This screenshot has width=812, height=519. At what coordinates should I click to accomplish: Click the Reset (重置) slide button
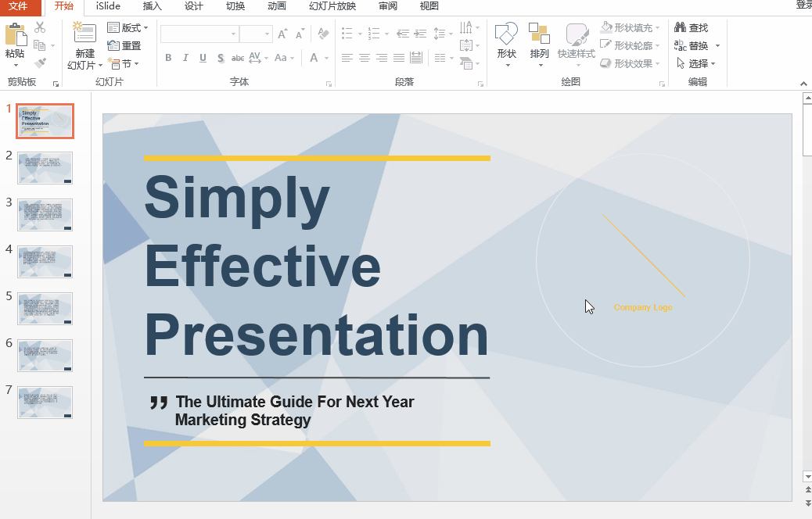(x=125, y=46)
